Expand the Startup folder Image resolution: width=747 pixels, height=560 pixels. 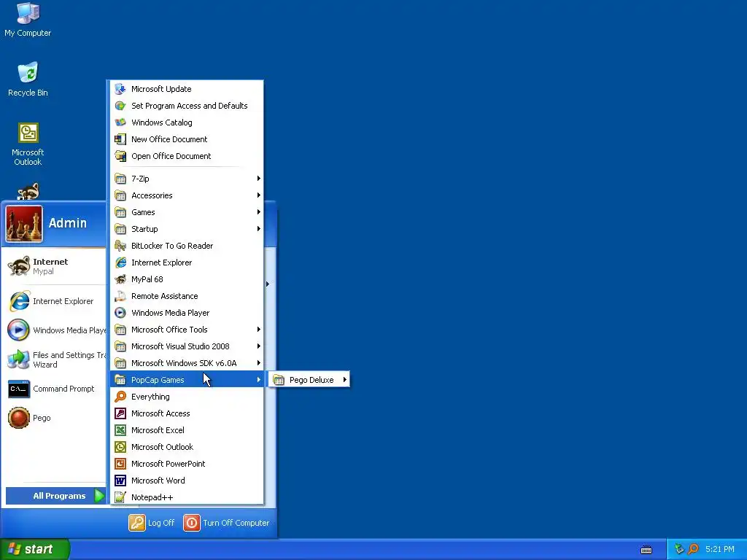tap(186, 228)
